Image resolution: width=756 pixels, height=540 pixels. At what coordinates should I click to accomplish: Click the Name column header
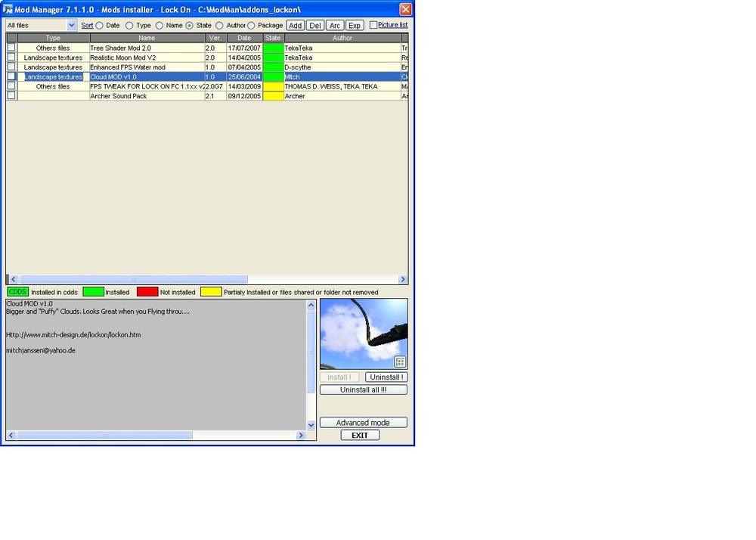pos(147,38)
